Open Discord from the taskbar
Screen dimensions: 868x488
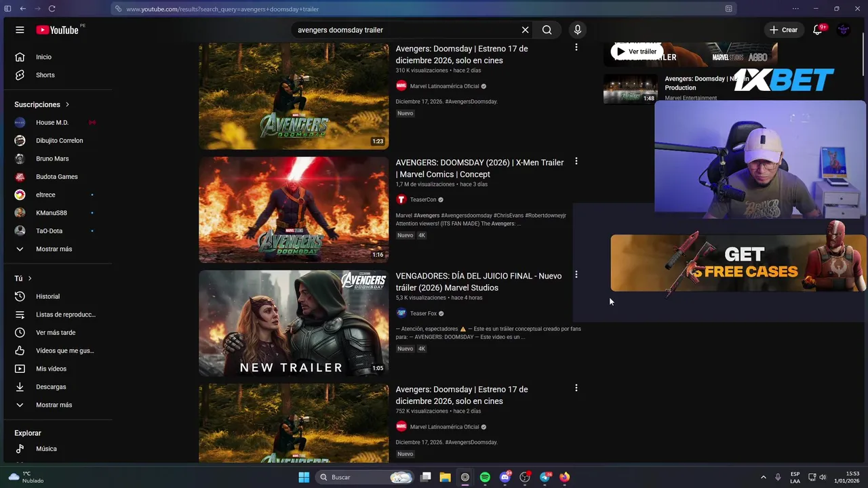505,477
